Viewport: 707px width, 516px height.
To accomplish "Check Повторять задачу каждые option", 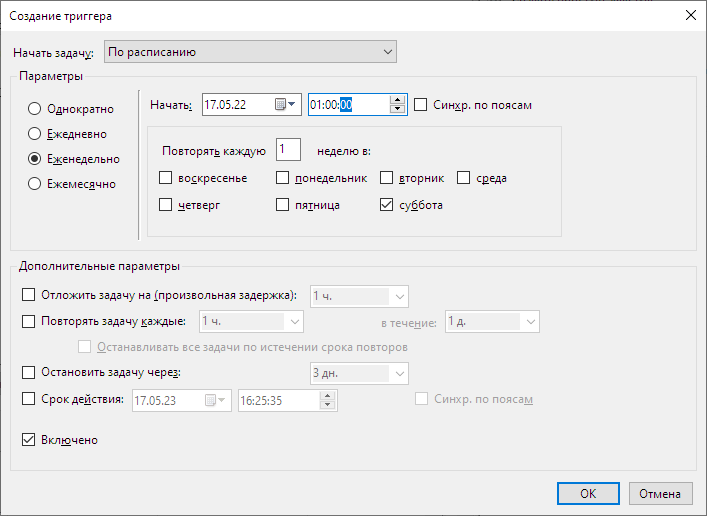I will point(28,321).
